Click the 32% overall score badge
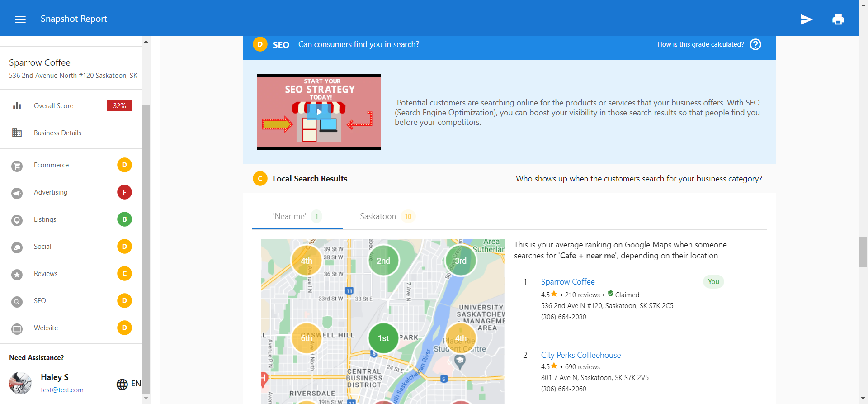The image size is (868, 404). [119, 105]
